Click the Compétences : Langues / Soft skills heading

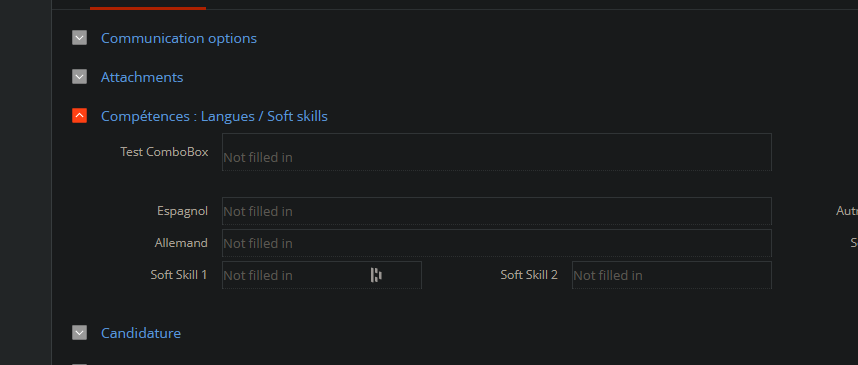[214, 116]
